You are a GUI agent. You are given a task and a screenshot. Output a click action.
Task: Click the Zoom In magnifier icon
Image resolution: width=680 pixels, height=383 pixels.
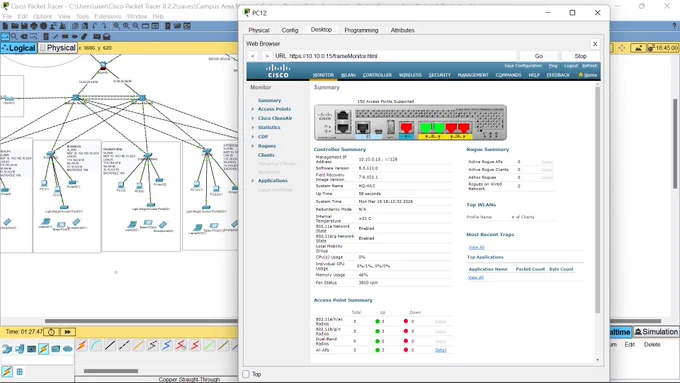[x=116, y=26]
